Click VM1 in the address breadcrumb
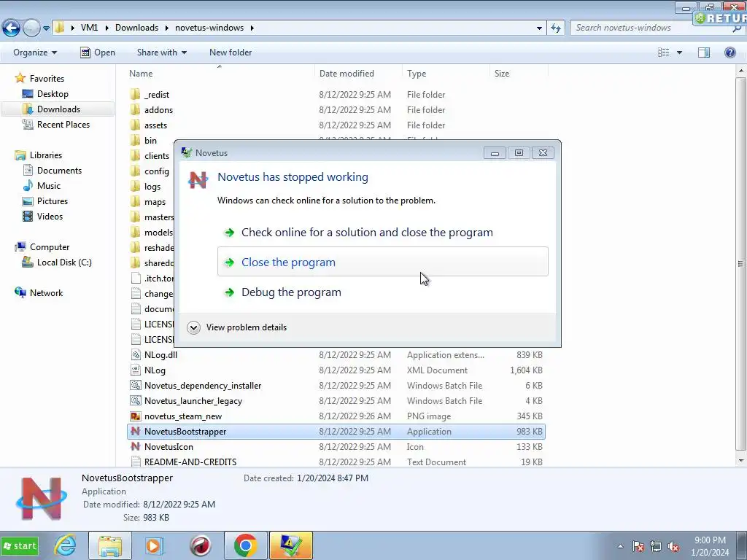This screenshot has width=747, height=560. click(89, 28)
